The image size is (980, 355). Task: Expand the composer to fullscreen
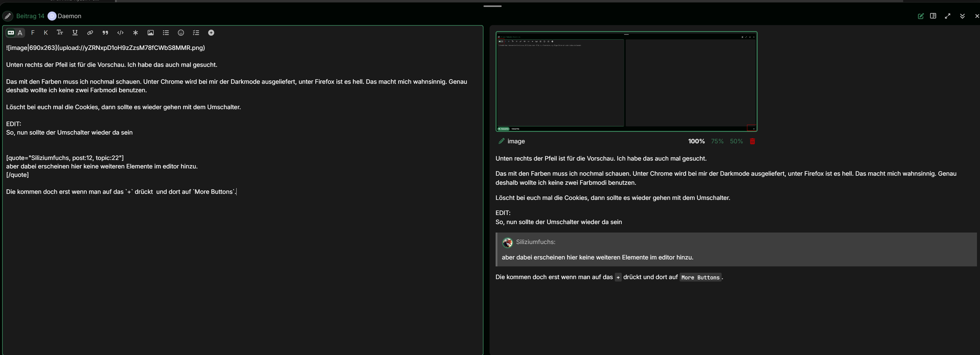click(947, 16)
